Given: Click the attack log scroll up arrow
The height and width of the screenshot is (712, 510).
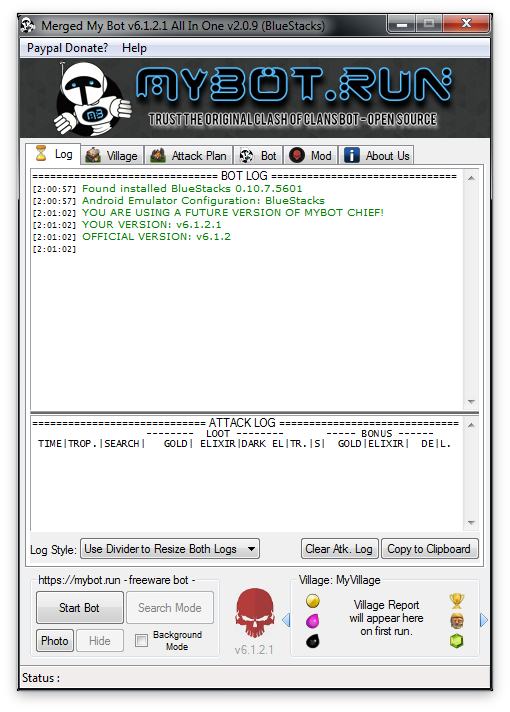Looking at the screenshot, I should [x=471, y=425].
